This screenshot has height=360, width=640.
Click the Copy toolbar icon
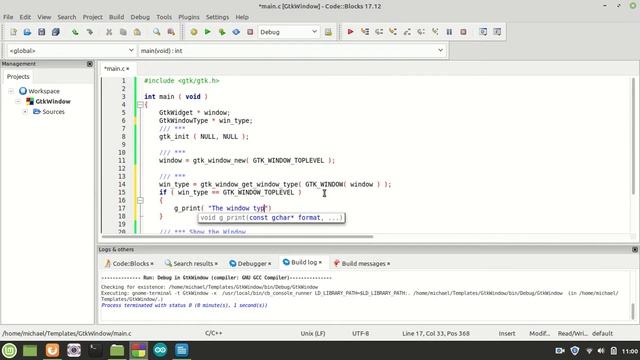[123, 32]
